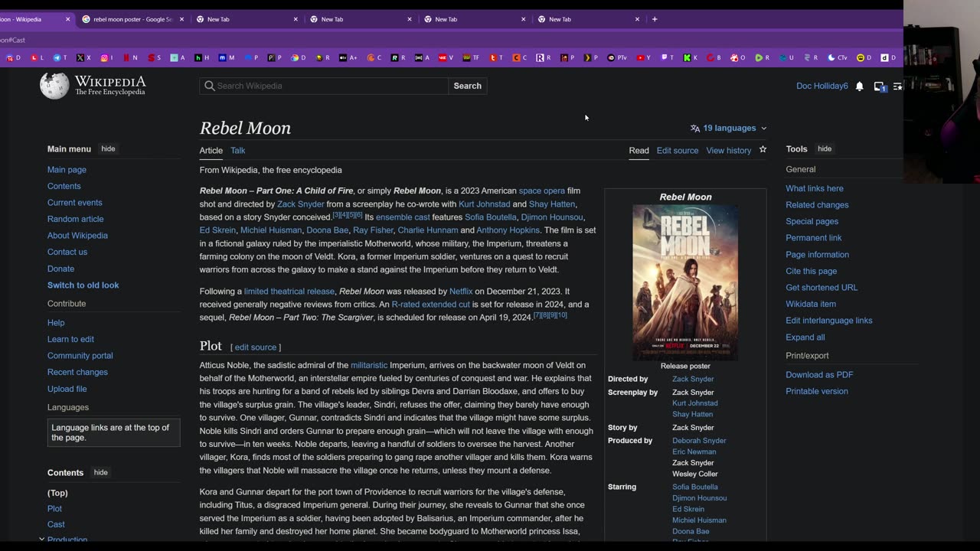The height and width of the screenshot is (551, 980).
Task: Hide the Contents sidebar section
Action: (x=100, y=472)
